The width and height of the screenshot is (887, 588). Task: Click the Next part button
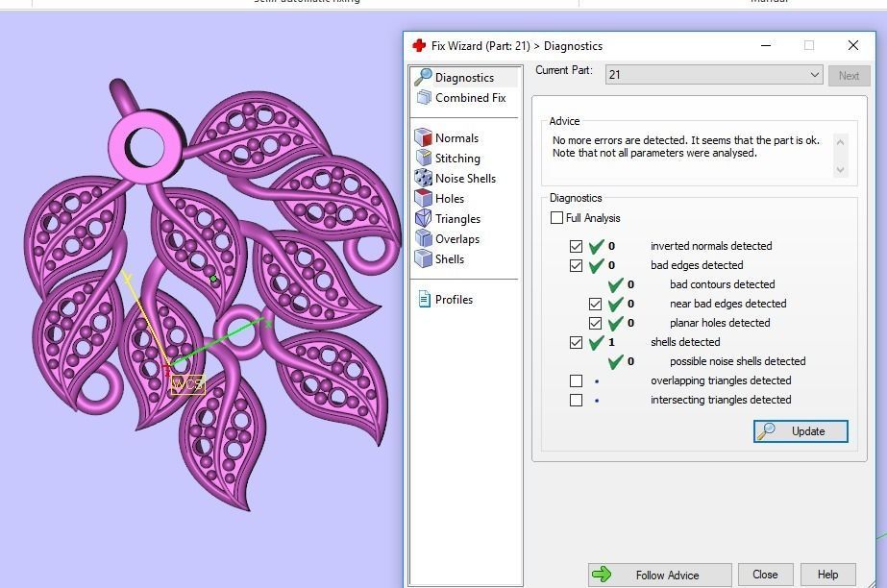coord(849,75)
